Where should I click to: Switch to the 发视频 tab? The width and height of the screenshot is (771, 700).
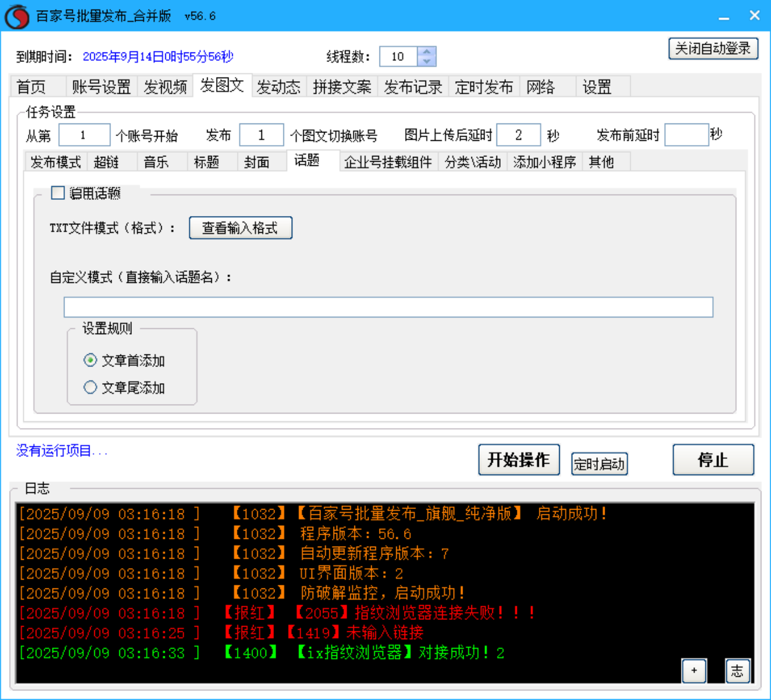click(166, 87)
